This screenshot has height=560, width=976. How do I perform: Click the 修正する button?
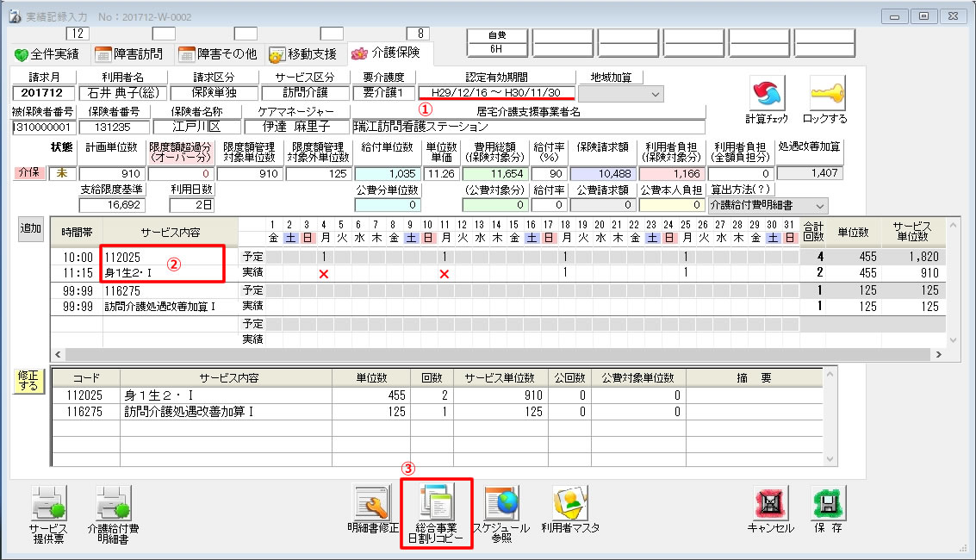tap(28, 381)
